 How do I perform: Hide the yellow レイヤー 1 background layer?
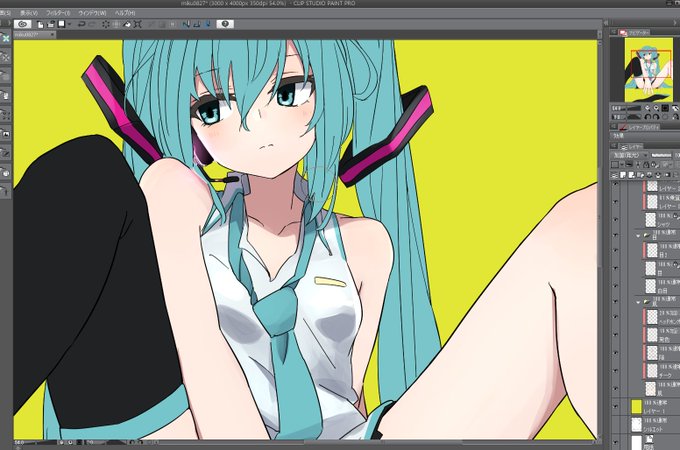(x=615, y=407)
